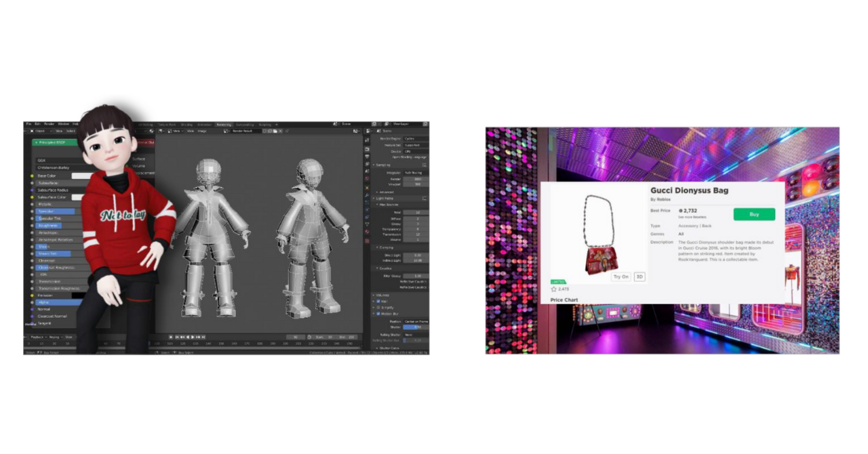Toggle the Hair checkbox
The height and width of the screenshot is (454, 868).
pyautogui.click(x=378, y=301)
